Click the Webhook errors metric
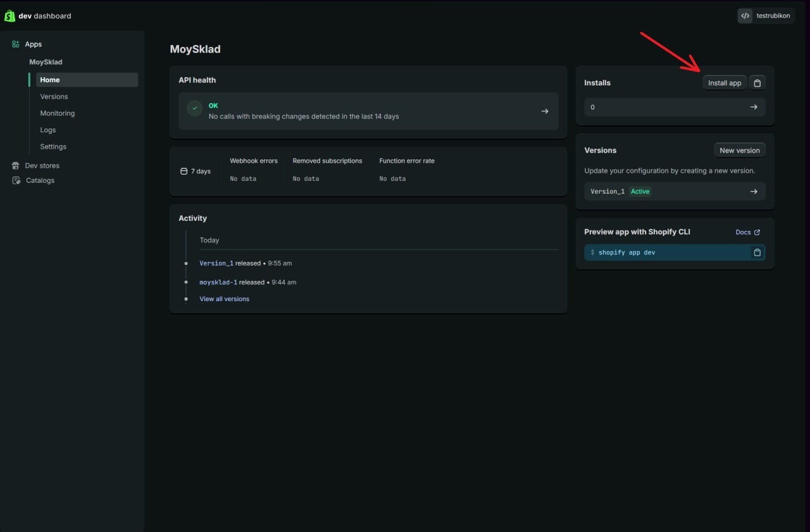The image size is (810, 532). click(x=254, y=170)
